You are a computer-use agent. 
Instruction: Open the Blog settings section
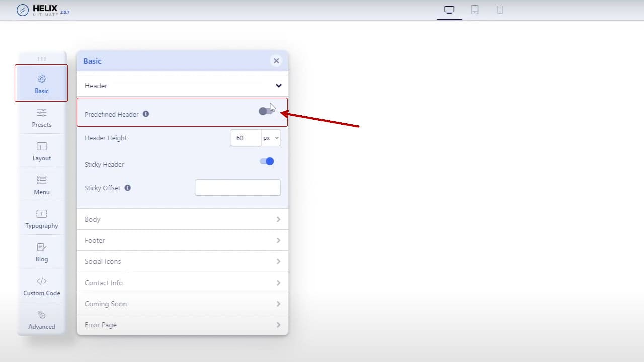42,252
